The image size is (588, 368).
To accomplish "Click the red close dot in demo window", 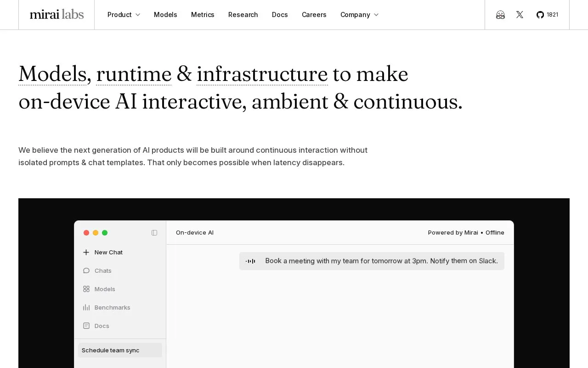I will pos(86,233).
